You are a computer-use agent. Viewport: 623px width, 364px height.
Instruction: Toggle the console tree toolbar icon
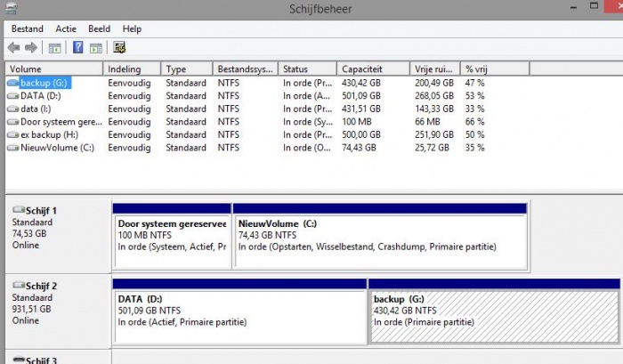(55, 48)
